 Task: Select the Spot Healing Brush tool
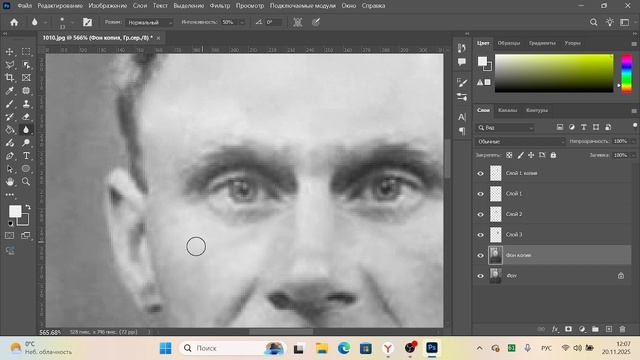26,91
